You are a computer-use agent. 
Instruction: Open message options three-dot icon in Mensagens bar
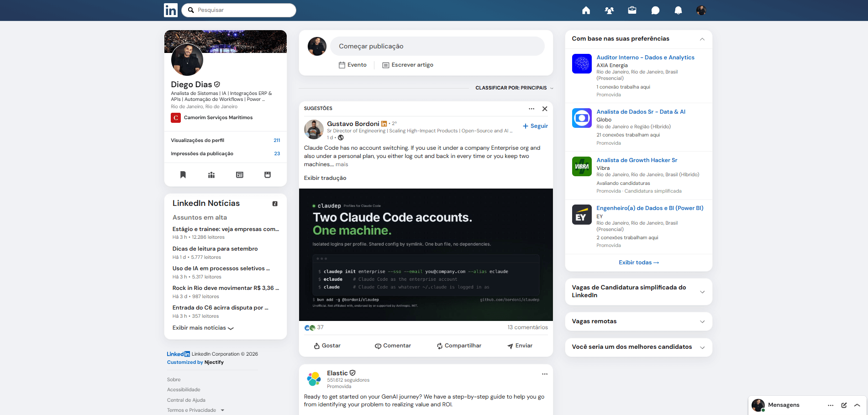(x=831, y=405)
